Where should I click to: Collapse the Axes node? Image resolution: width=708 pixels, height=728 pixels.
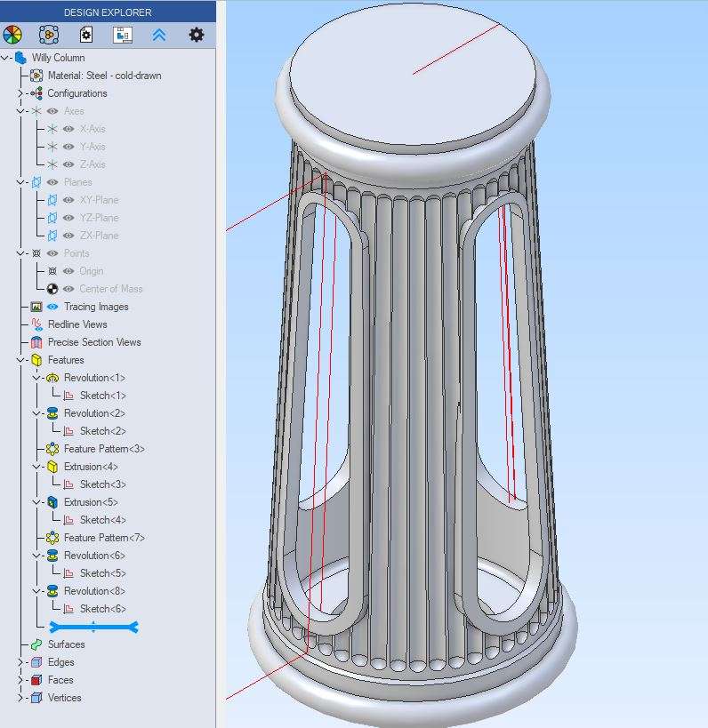20,111
